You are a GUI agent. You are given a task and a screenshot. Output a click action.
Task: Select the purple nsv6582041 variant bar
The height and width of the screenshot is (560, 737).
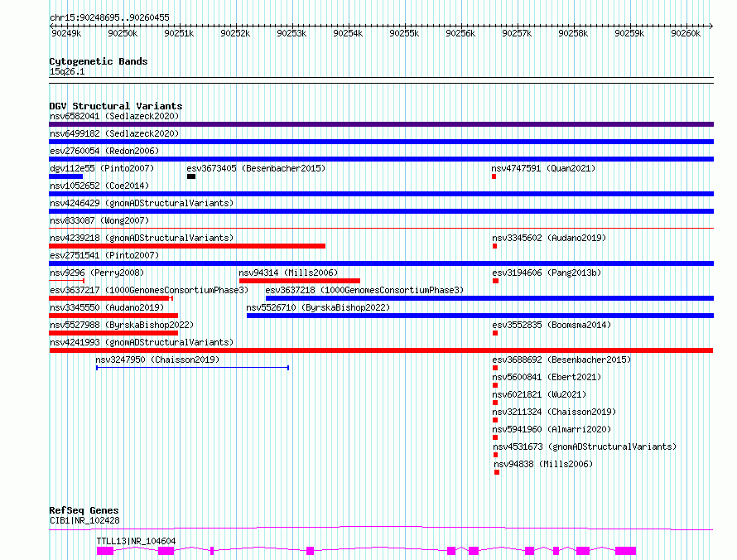[381, 124]
